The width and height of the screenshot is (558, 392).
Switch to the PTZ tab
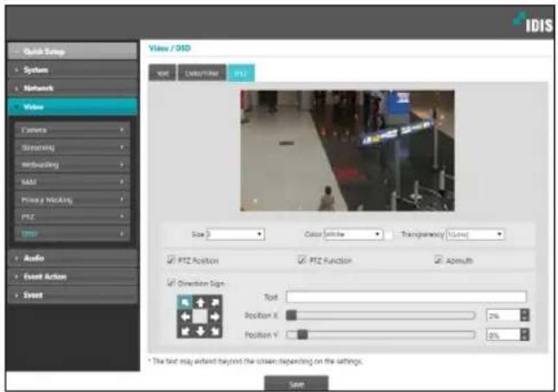pos(241,73)
